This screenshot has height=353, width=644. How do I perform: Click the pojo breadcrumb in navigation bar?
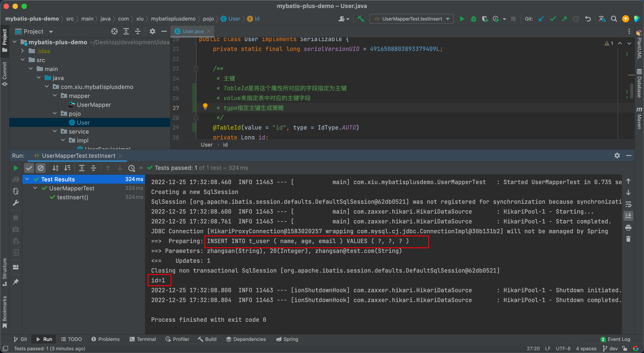pyautogui.click(x=208, y=19)
